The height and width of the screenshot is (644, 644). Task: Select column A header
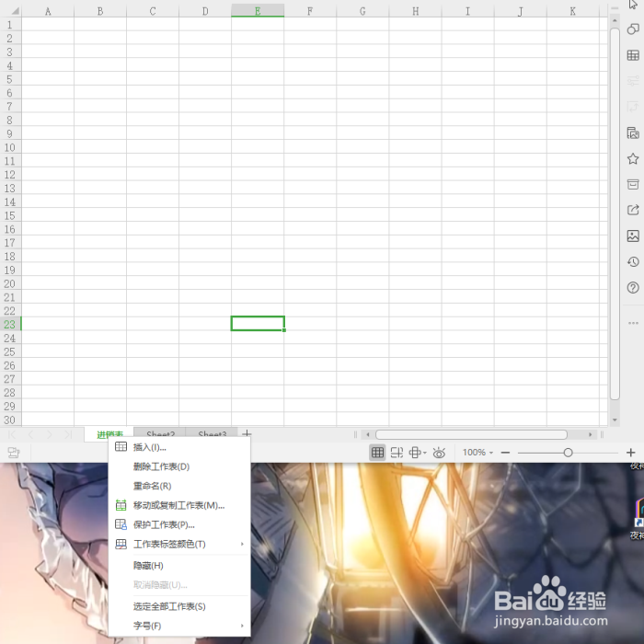pyautogui.click(x=48, y=11)
